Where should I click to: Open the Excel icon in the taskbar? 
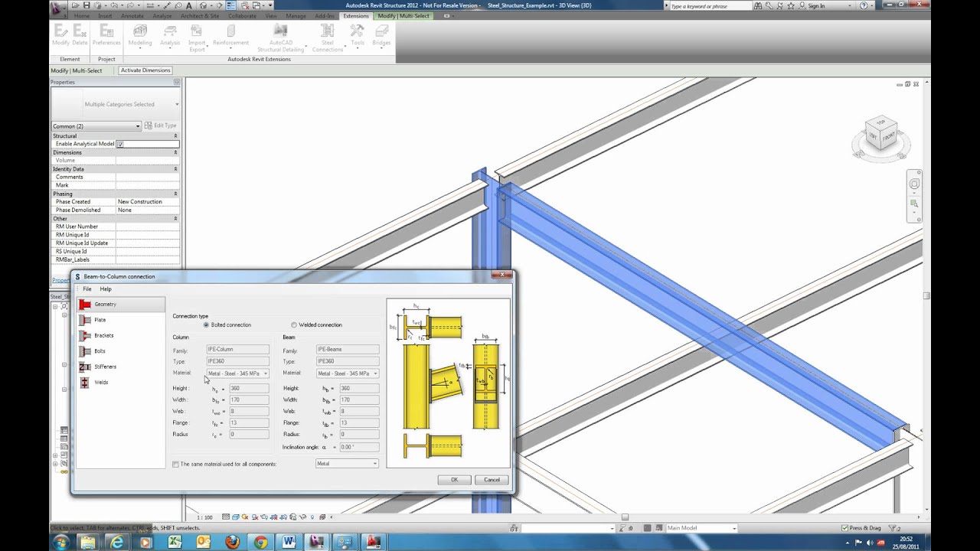point(175,542)
